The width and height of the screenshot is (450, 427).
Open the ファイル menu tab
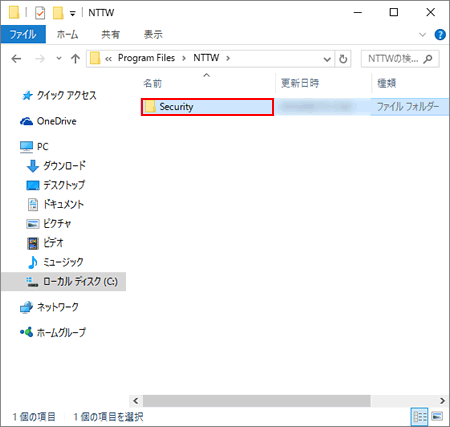[x=23, y=34]
